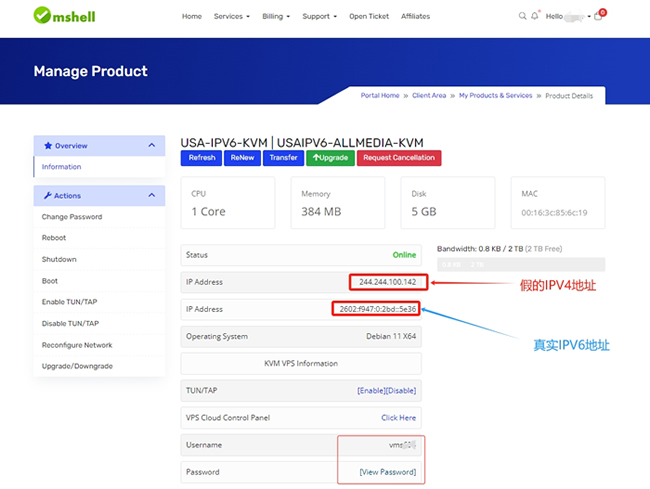The image size is (650, 489).
Task: Select Reboot in Actions sidebar
Action: point(54,238)
